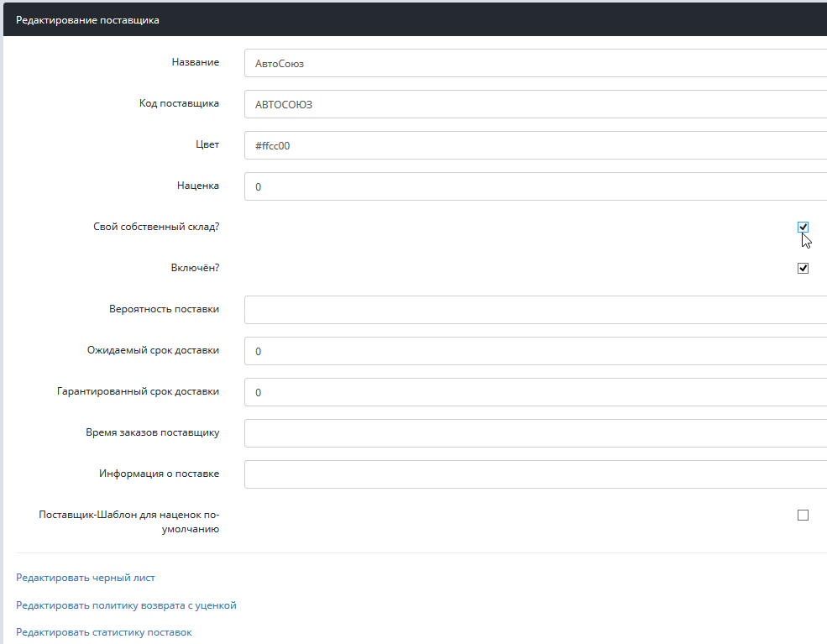Click the 'Свой собственный склад?' label text
827x644 pixels.
pos(156,227)
